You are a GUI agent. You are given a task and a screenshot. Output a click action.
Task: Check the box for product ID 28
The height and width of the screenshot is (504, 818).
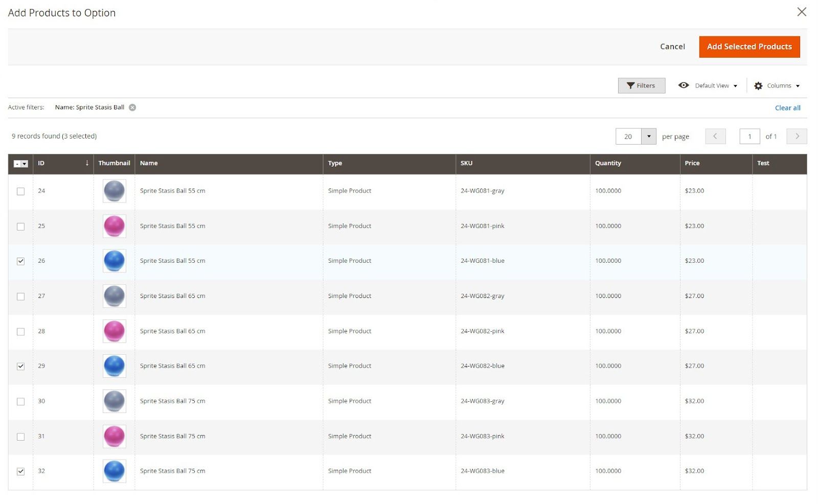point(20,332)
